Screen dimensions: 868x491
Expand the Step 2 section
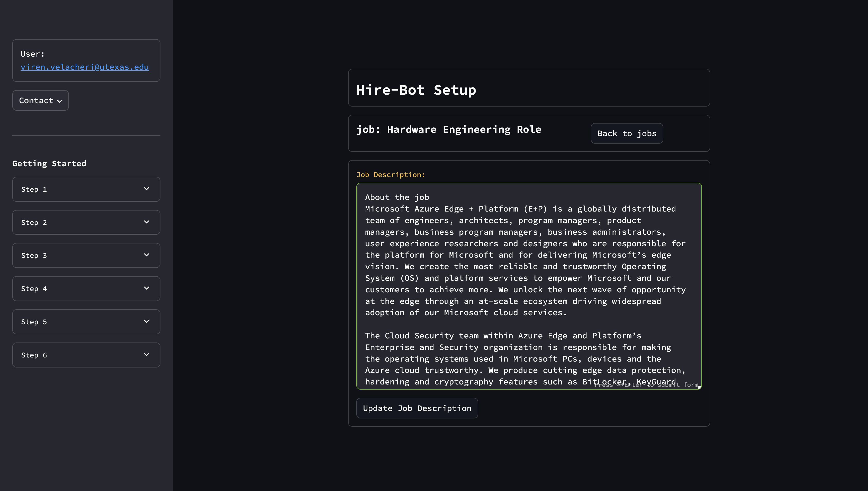[86, 222]
